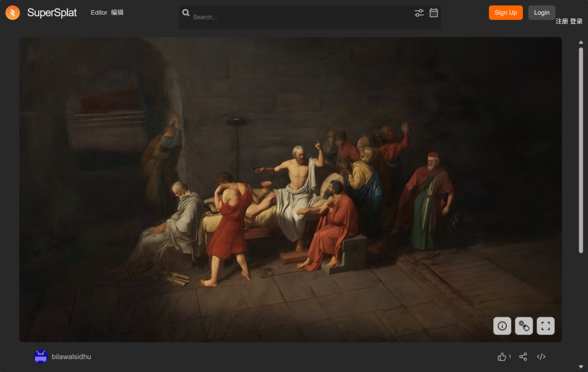Click the Login button

pos(542,13)
